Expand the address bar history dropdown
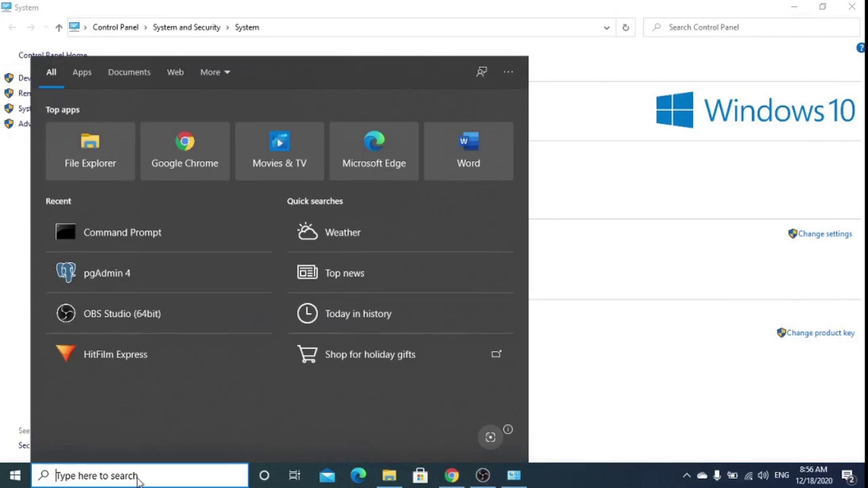Viewport: 868px width, 488px height. (x=606, y=28)
